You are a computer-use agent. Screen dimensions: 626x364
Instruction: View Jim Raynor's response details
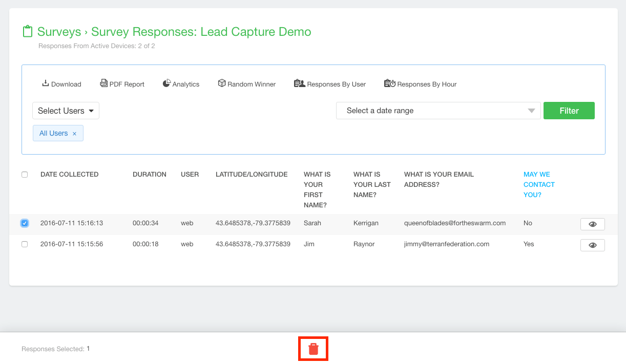592,245
